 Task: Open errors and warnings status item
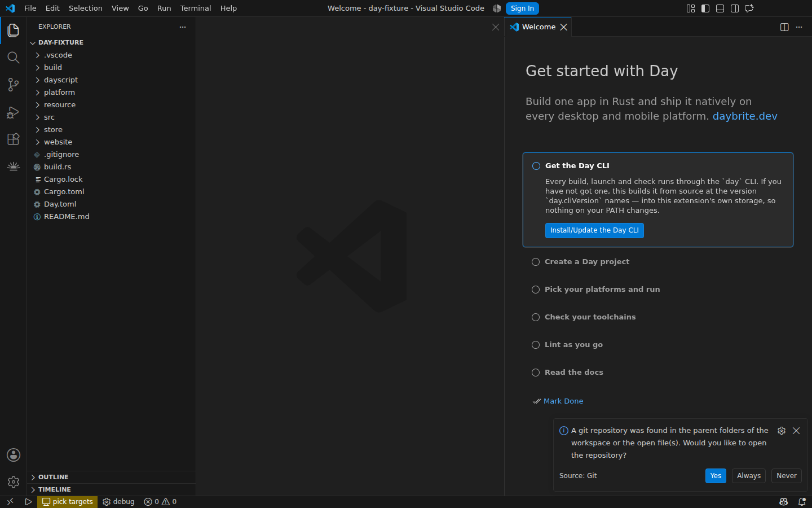pos(160,502)
